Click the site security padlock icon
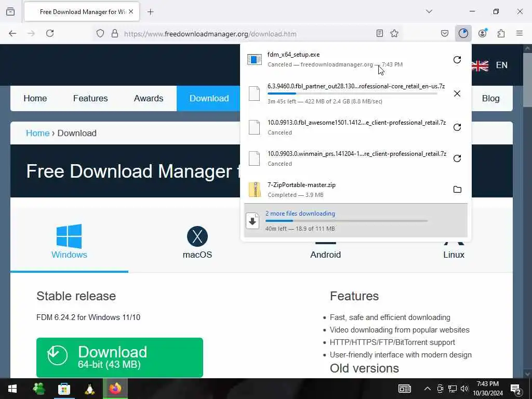 [x=115, y=33]
